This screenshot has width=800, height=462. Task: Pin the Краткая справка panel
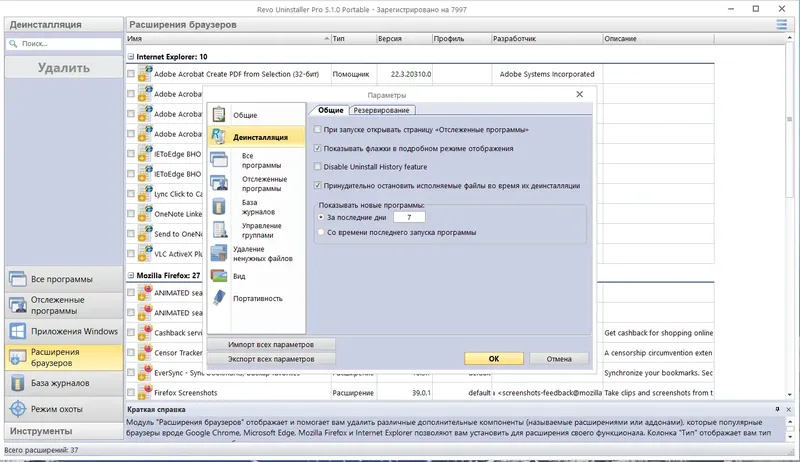point(777,409)
